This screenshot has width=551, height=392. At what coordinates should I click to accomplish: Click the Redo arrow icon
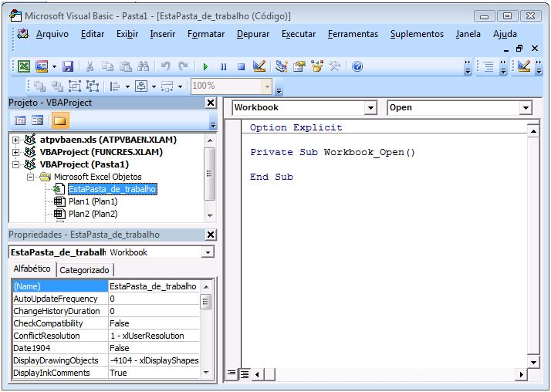tap(183, 66)
